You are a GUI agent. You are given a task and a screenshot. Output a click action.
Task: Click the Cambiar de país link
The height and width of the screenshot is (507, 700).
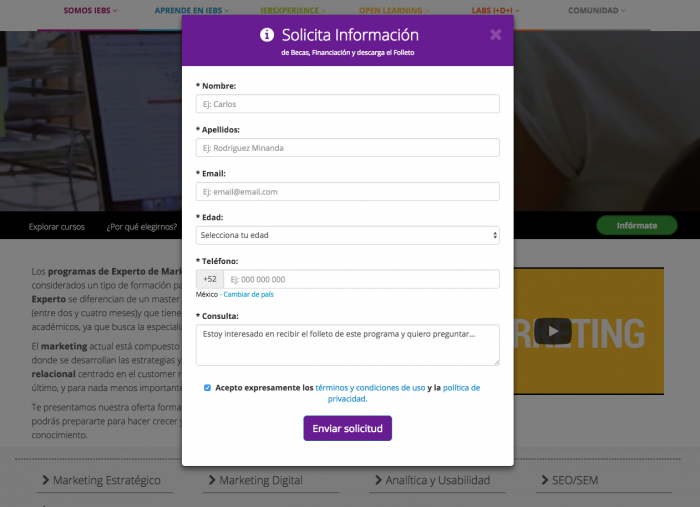(248, 295)
